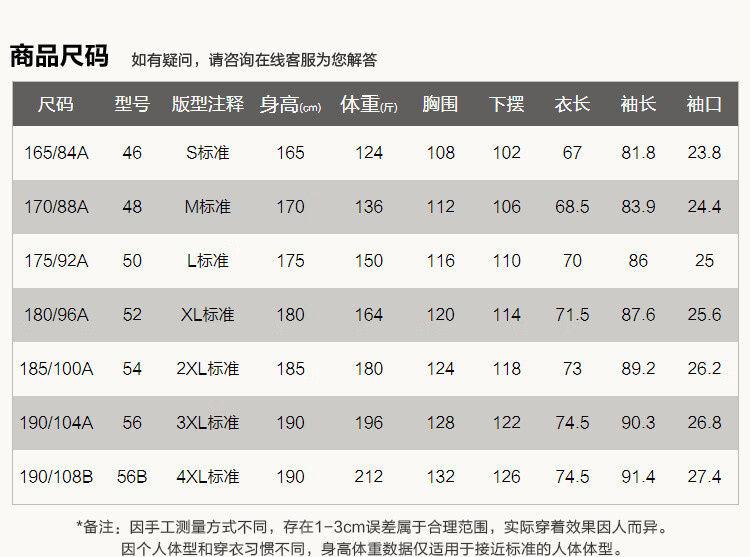Select the 袖口 column header
The width and height of the screenshot is (750, 557).
click(x=704, y=104)
